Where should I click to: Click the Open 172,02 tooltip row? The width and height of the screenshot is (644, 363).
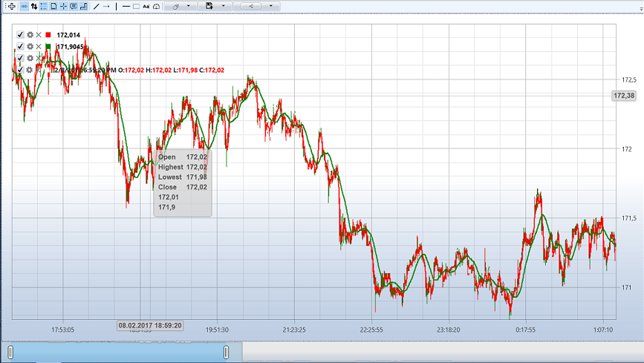point(183,157)
